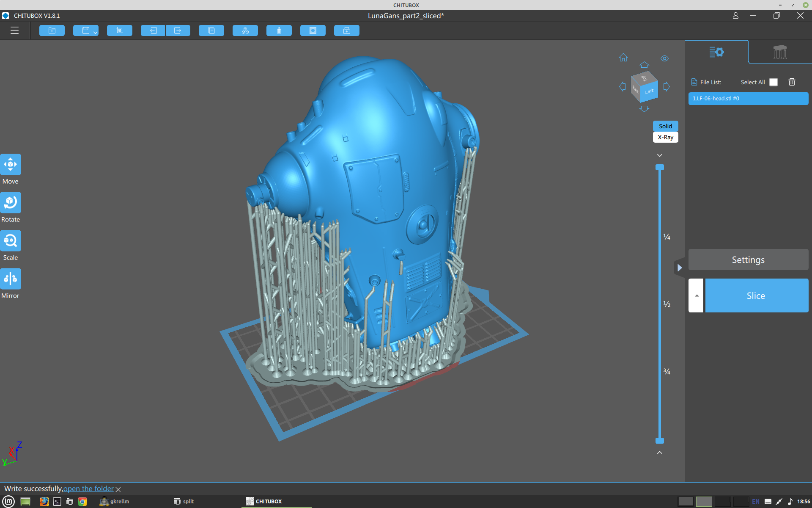
Task: Collapse the right panel with the triangle arrow
Action: pyautogui.click(x=679, y=268)
